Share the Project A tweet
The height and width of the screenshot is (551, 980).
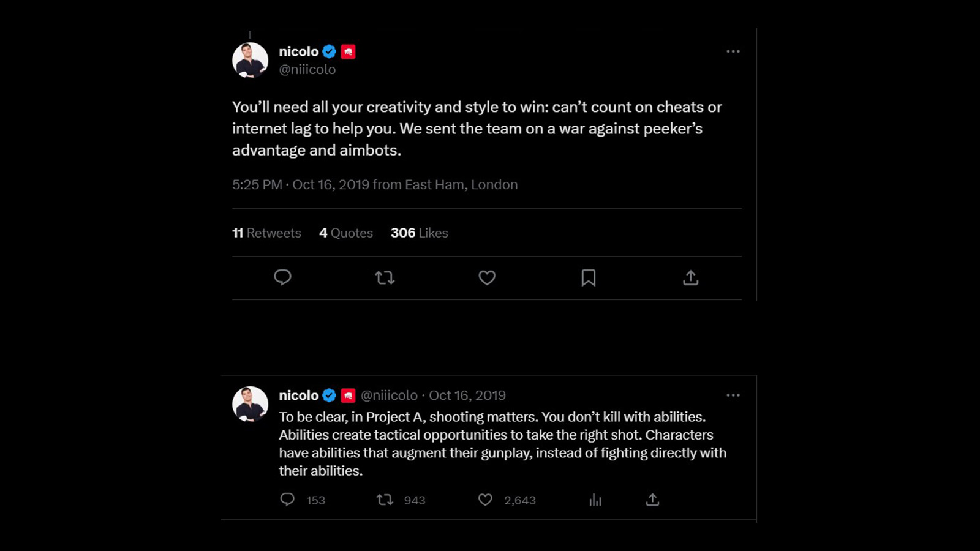[x=652, y=500]
